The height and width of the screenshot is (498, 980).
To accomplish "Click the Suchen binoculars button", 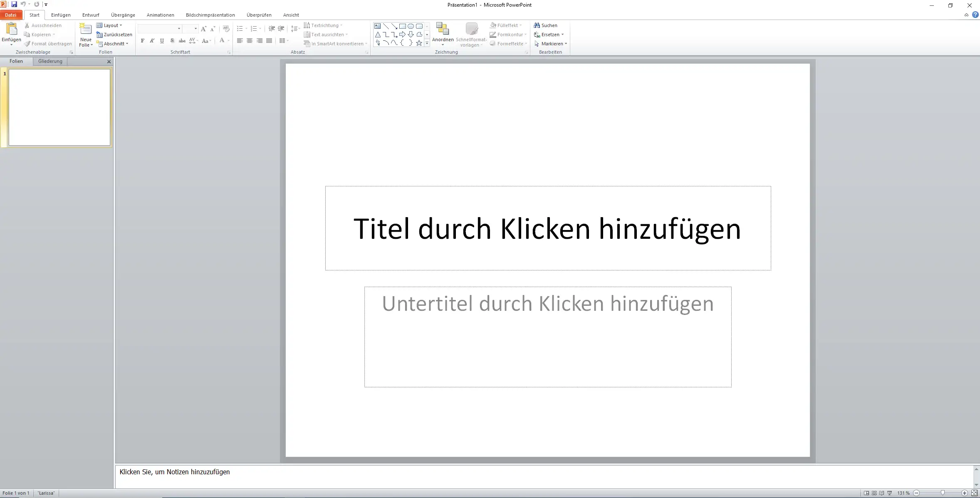I will pos(545,25).
